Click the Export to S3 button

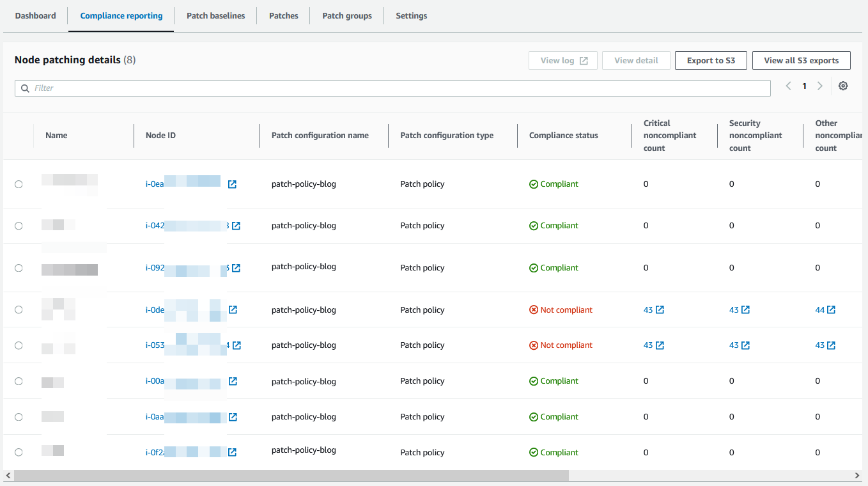point(711,60)
